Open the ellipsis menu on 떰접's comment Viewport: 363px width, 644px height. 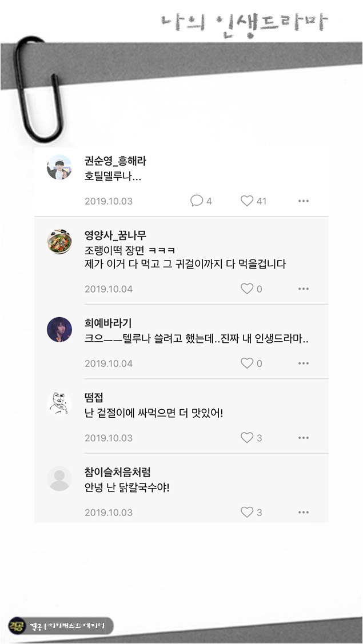[x=304, y=438]
